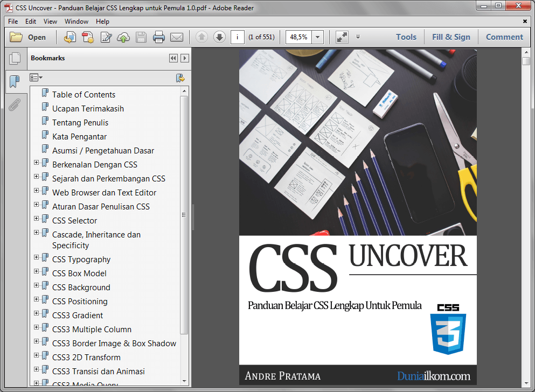Open the Fill & Sign pane
535x392 pixels.
(x=451, y=37)
